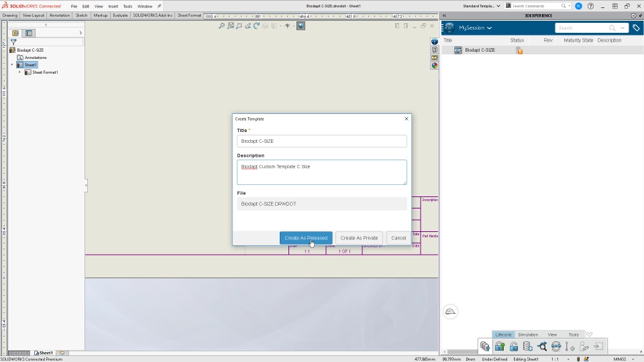The width and height of the screenshot is (644, 362).
Task: Open the Tools menu
Action: 127,6
